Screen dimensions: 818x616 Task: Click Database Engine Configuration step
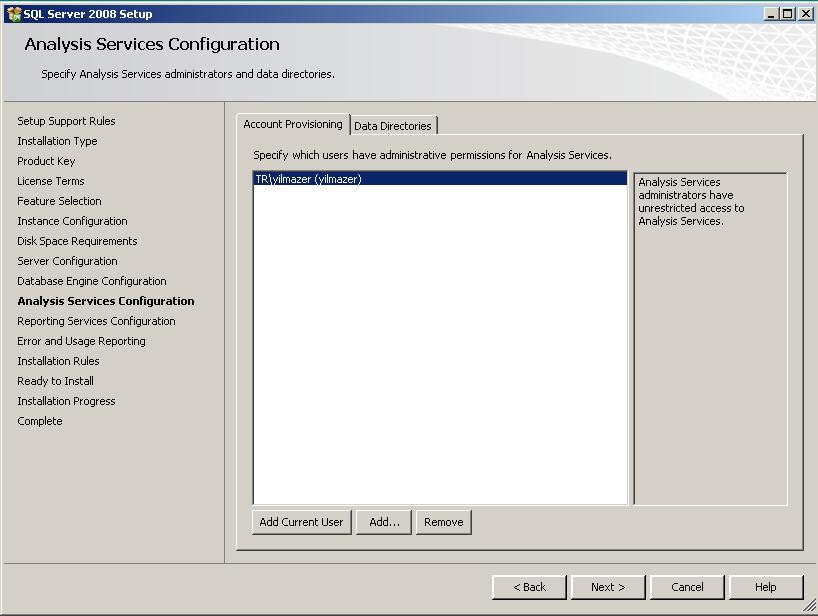(x=92, y=281)
